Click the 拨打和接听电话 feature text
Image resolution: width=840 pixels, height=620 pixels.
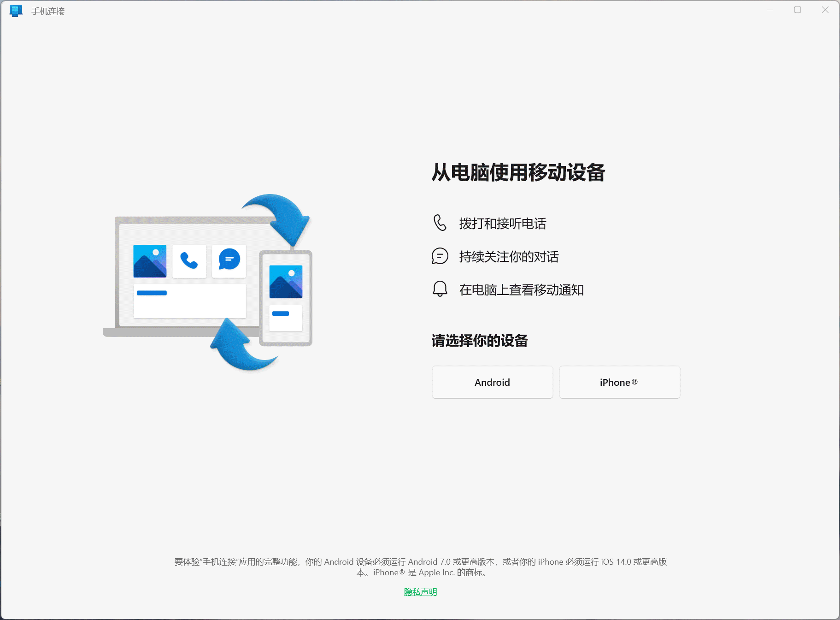[x=503, y=224]
